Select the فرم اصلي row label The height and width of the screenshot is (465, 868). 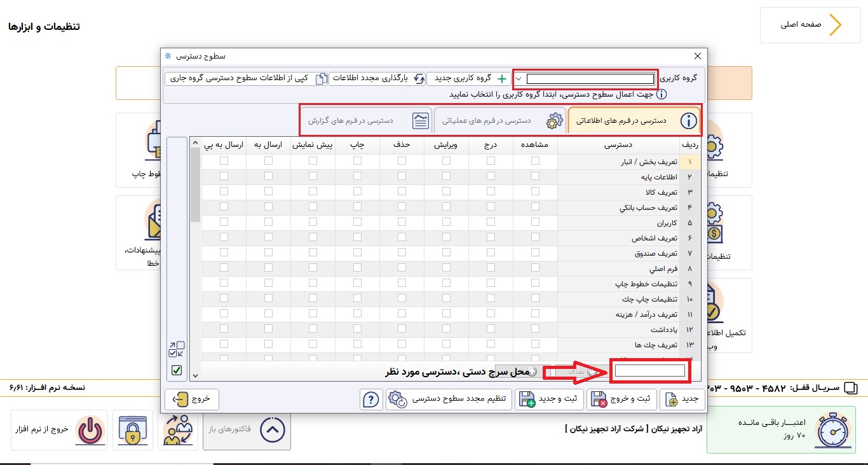pos(663,268)
